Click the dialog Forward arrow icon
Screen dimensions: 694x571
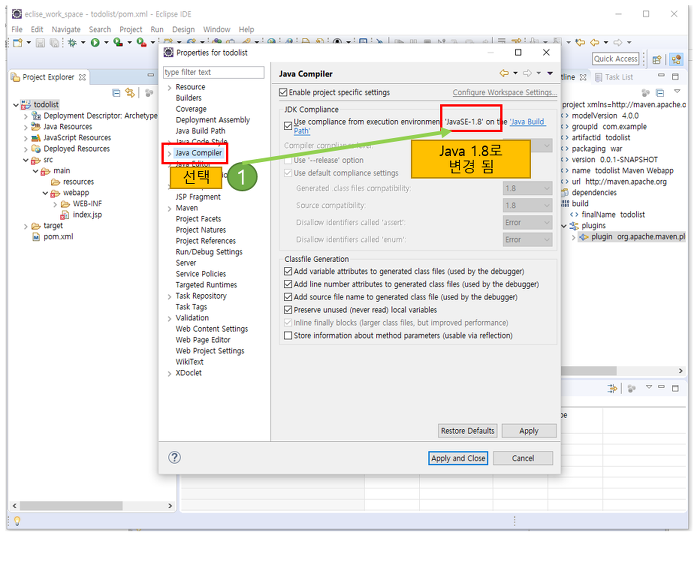click(x=527, y=73)
